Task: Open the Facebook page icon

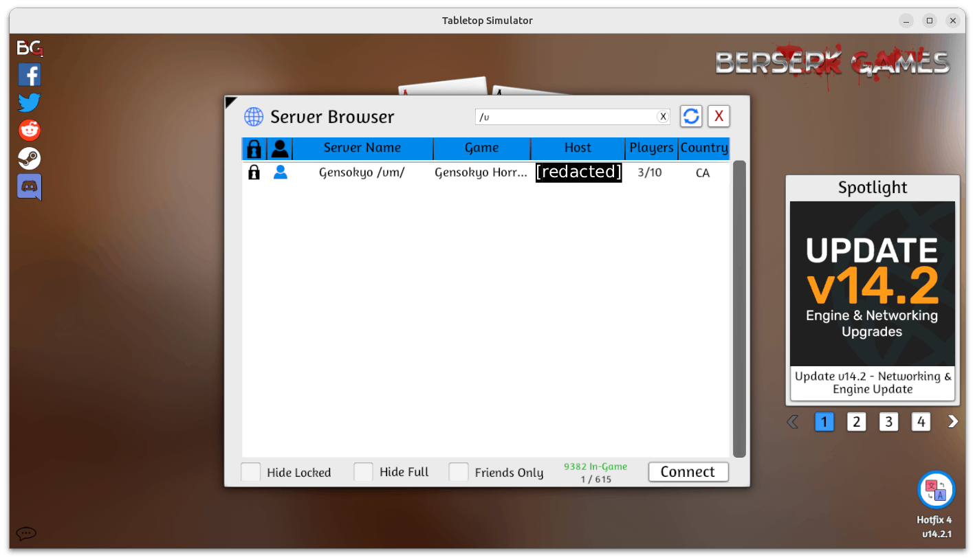Action: 30,74
